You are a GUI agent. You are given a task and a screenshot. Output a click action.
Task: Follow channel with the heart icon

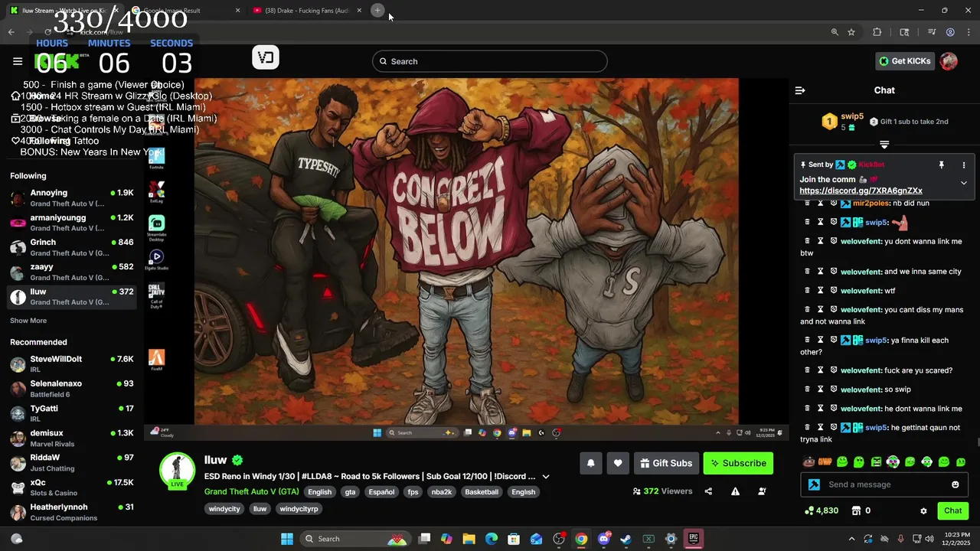click(618, 463)
